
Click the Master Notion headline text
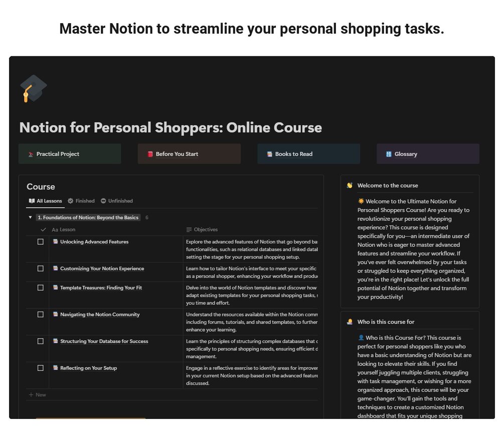point(252,29)
